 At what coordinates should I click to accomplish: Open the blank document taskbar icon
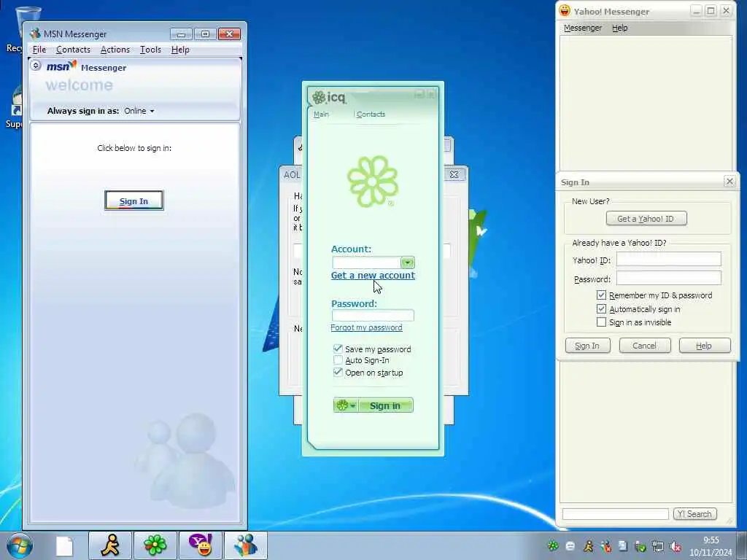click(x=64, y=545)
